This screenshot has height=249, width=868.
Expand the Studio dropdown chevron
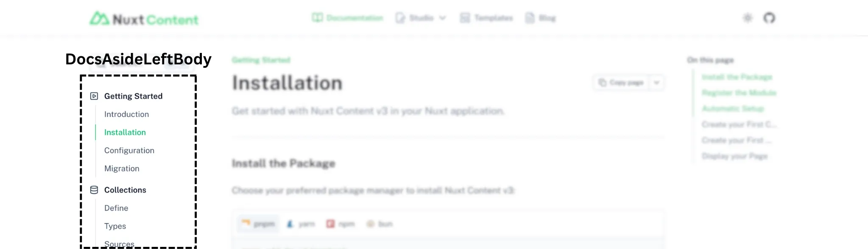tap(442, 18)
